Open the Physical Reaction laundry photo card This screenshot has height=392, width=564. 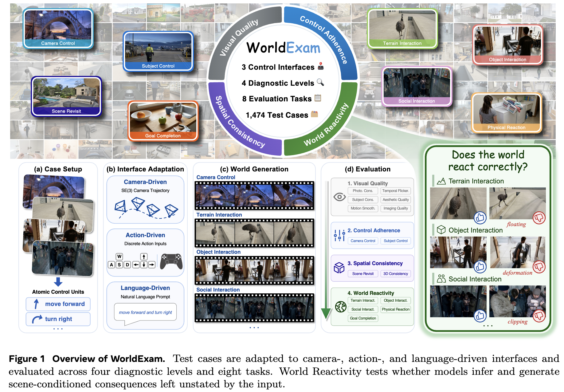point(507,113)
